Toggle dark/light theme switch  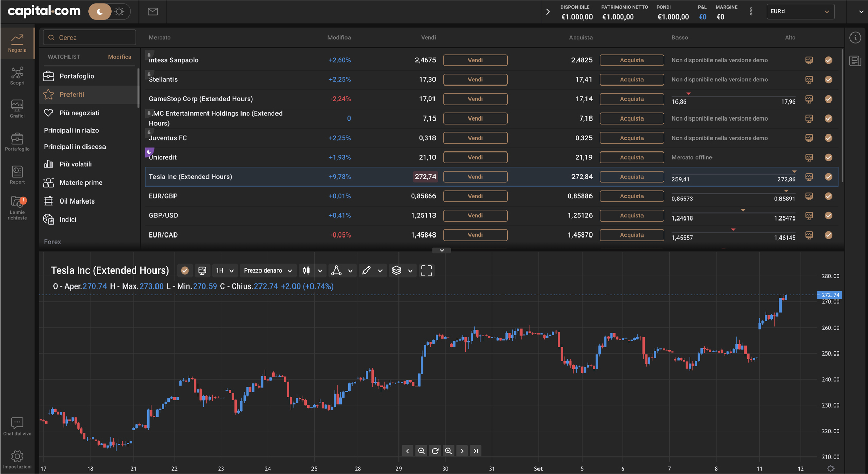coord(109,11)
